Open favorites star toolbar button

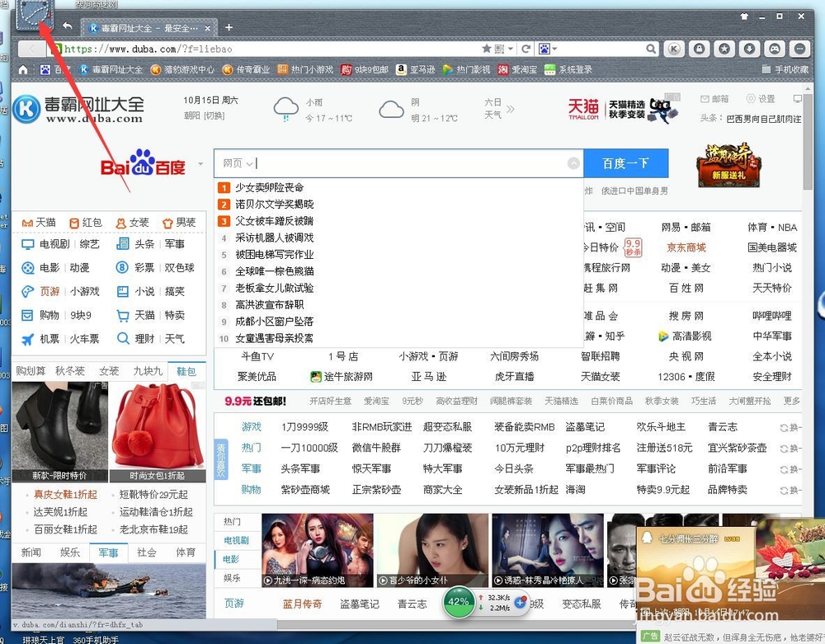[724, 49]
